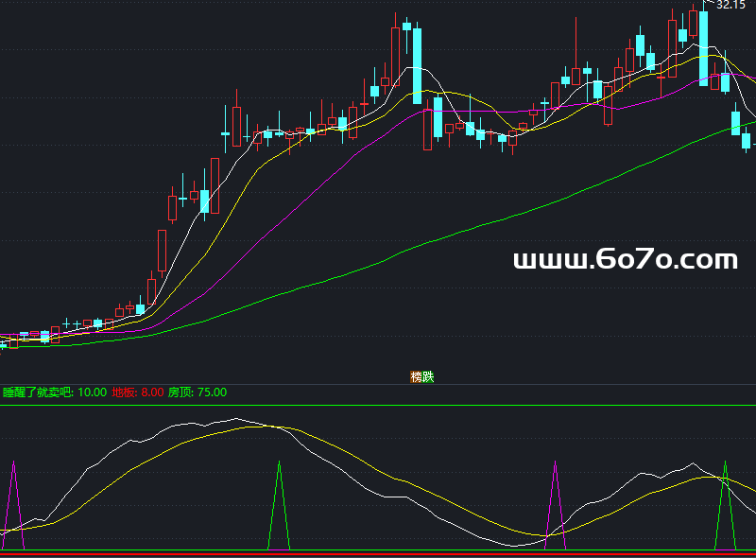Select the last cyan candle at right edge
Viewport: 756px width, 558px height.
pos(746,141)
